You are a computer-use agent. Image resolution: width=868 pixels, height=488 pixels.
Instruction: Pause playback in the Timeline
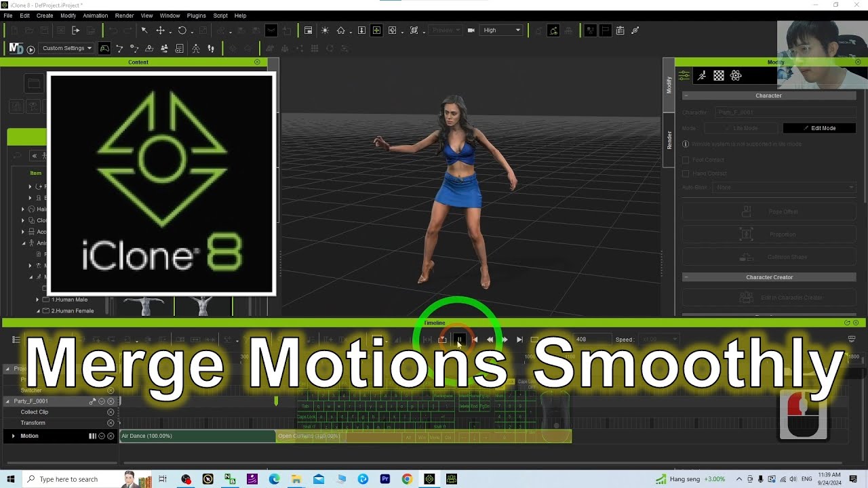coord(459,340)
